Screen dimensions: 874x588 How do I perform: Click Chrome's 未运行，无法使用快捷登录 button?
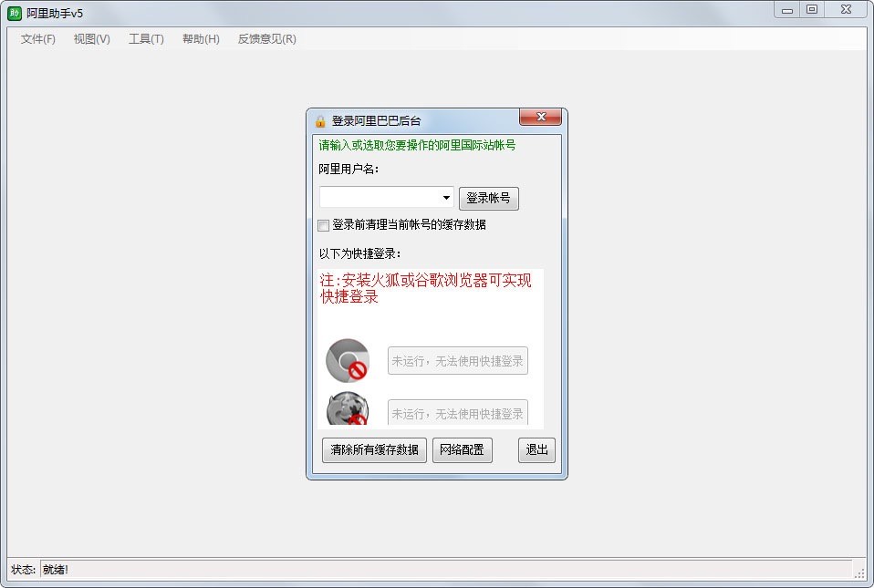coord(458,361)
